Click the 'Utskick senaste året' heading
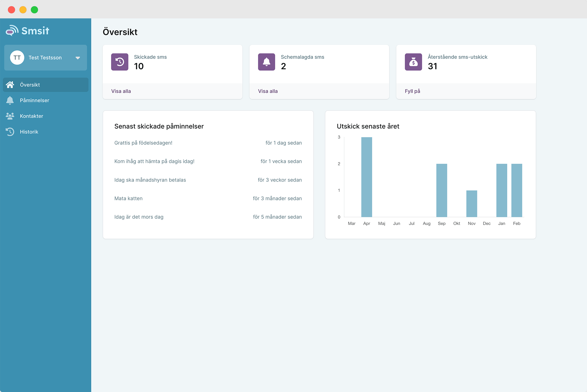Screen dimensions: 587x392 point(368,126)
